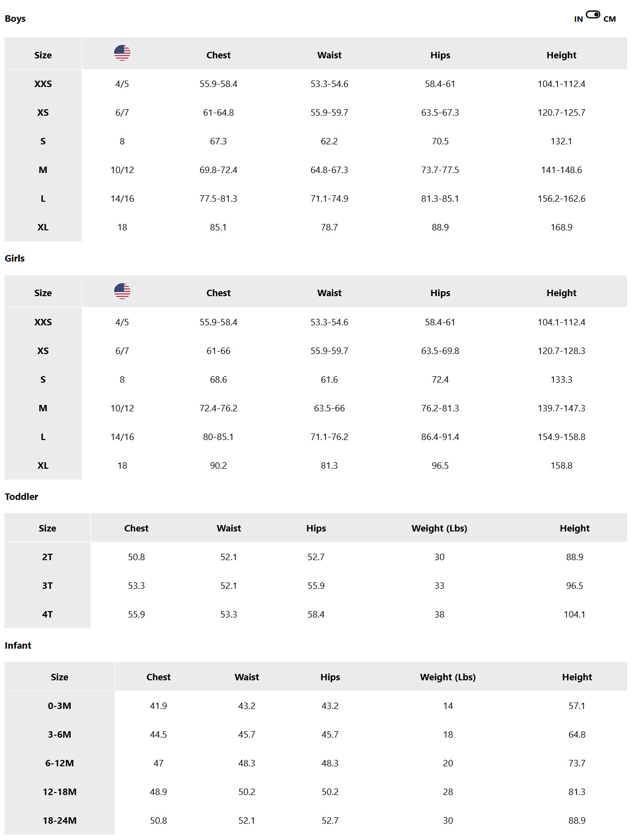Click the Boys table Height column header
632x840 pixels.
[x=561, y=55]
